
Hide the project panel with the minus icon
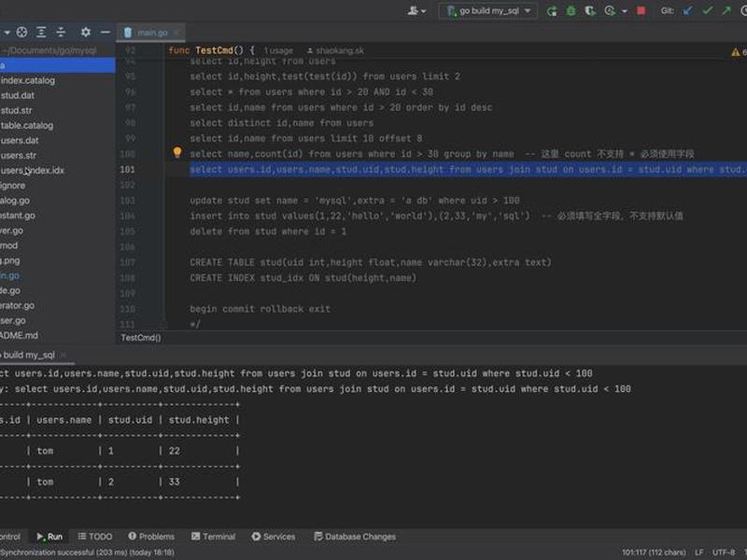click(x=106, y=33)
